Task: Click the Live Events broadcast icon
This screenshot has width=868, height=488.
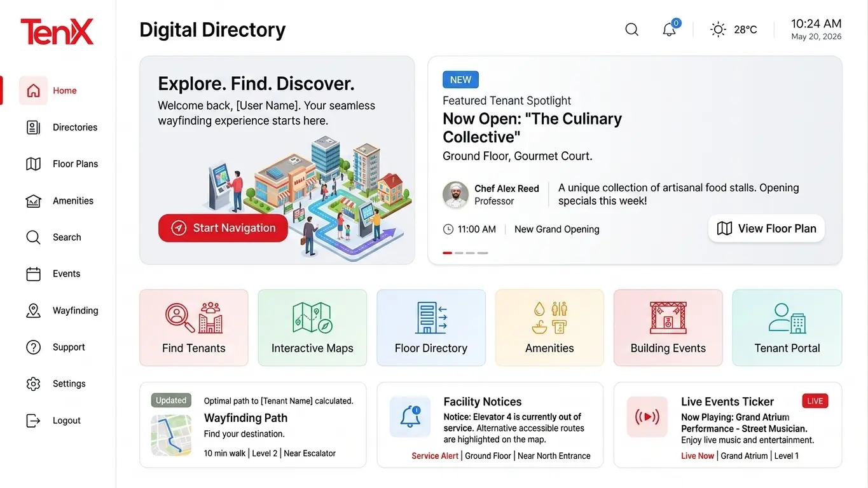Action: click(x=647, y=417)
